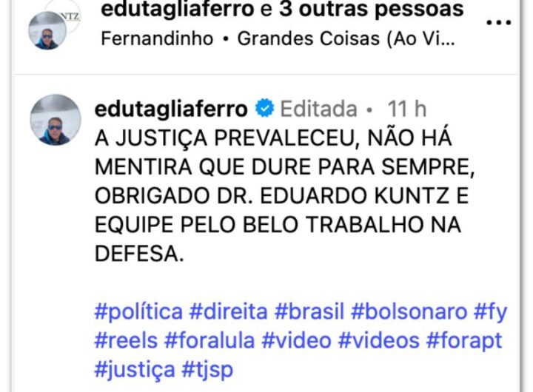Open the #política hashtag
The width and height of the screenshot is (533, 392).
[x=138, y=311]
